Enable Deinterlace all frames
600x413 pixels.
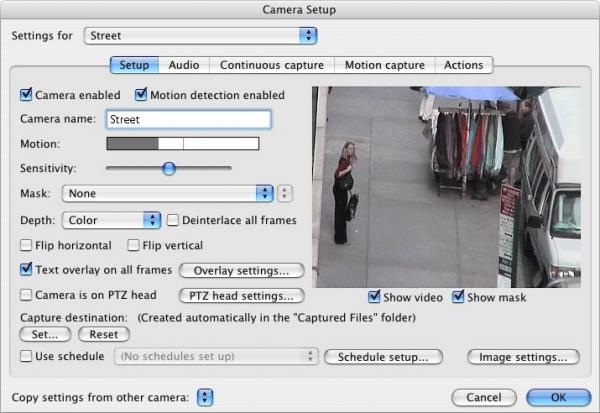tap(173, 220)
